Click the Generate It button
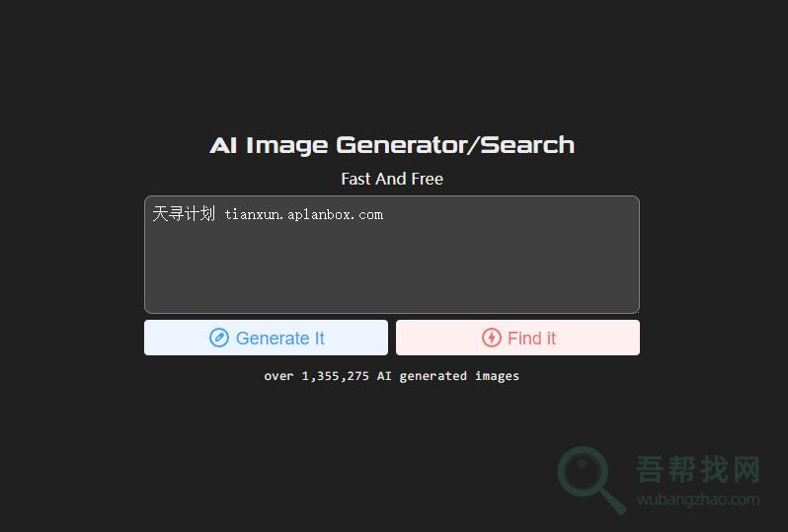This screenshot has width=788, height=532. 266,338
